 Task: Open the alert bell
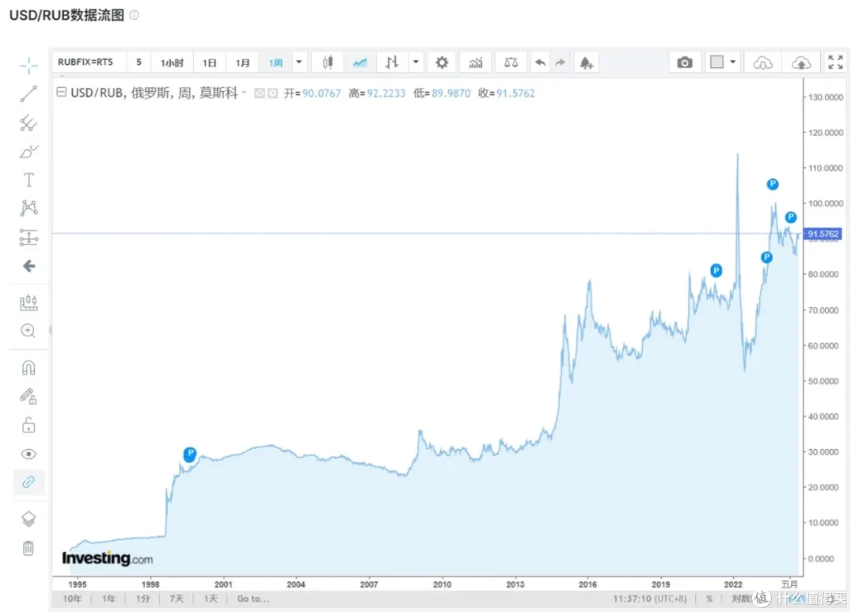[x=586, y=62]
